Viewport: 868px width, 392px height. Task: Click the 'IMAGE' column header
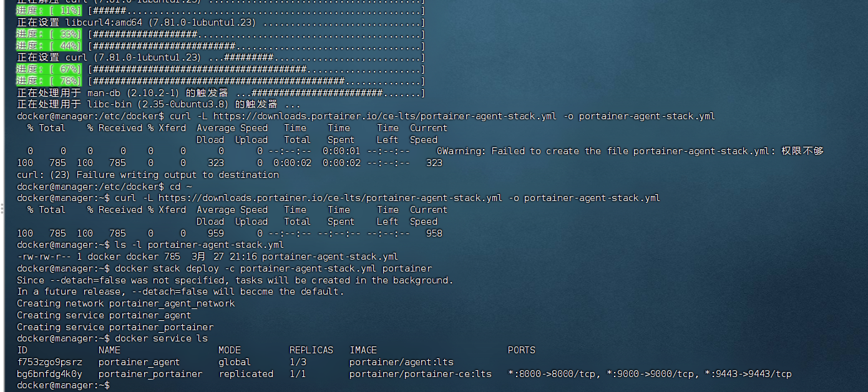pyautogui.click(x=363, y=350)
